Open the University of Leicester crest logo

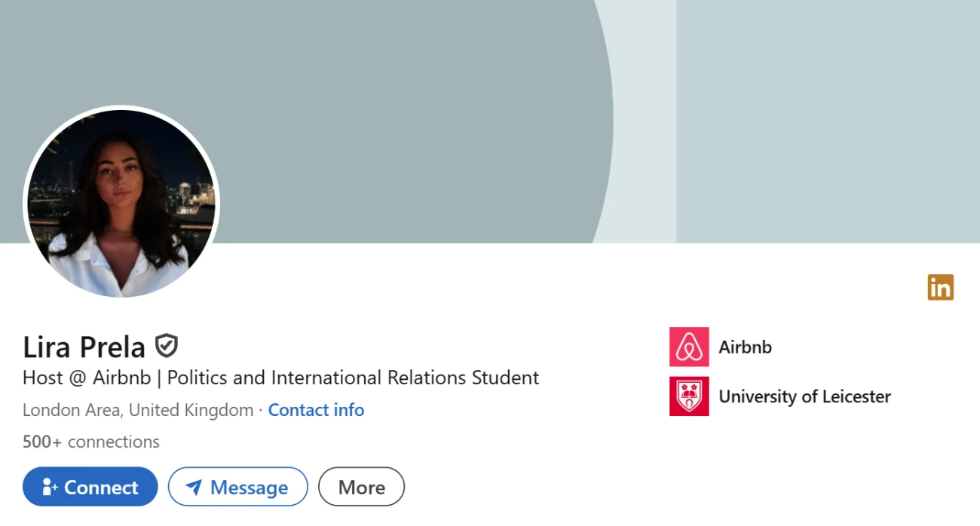point(689,396)
